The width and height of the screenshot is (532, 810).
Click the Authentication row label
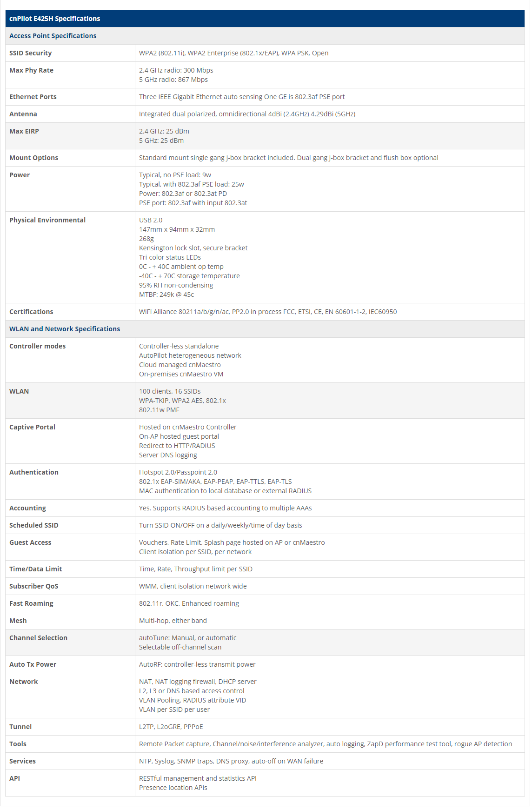pyautogui.click(x=34, y=472)
